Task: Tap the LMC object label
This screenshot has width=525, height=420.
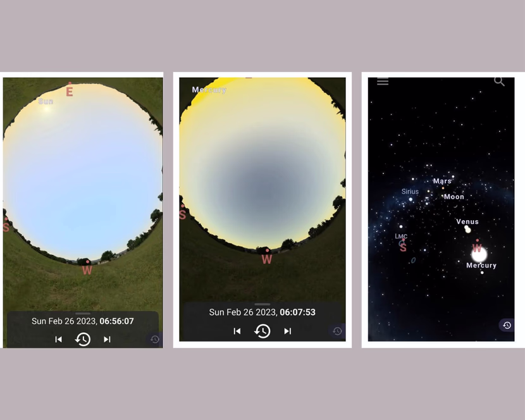Action: [401, 236]
